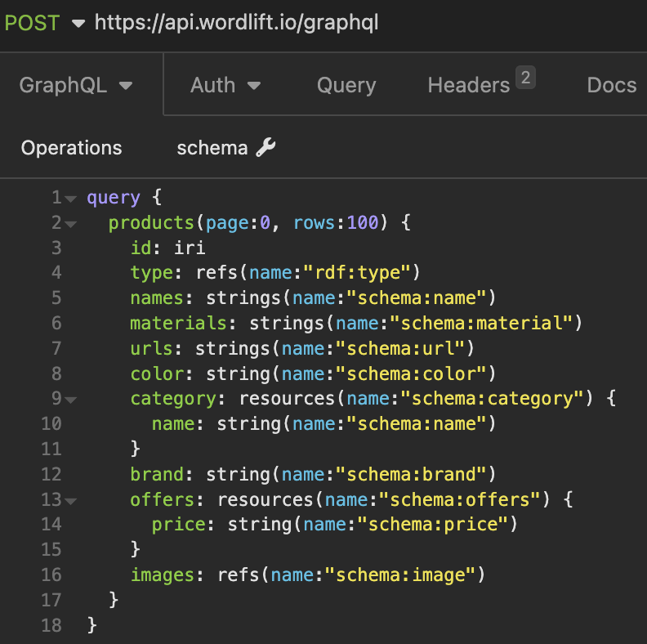The image size is (647, 644).
Task: Click the "urls" alias on line 7
Action: (x=151, y=349)
